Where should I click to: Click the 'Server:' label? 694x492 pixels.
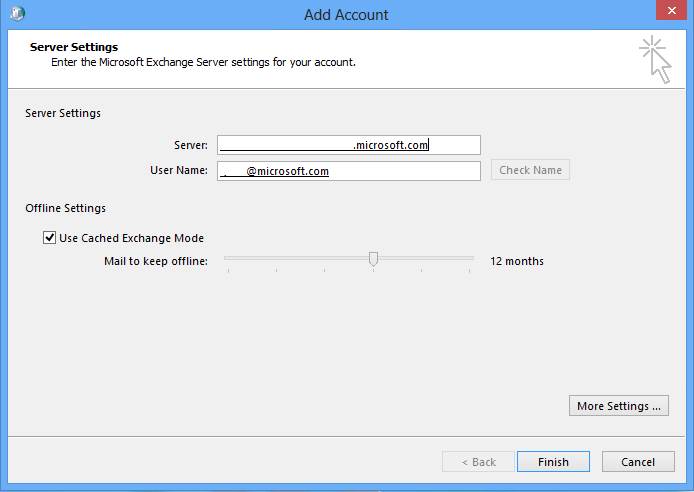(191, 145)
